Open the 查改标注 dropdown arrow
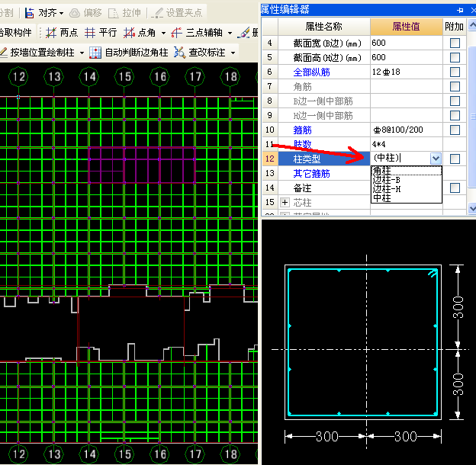This screenshot has width=476, height=465. click(233, 53)
